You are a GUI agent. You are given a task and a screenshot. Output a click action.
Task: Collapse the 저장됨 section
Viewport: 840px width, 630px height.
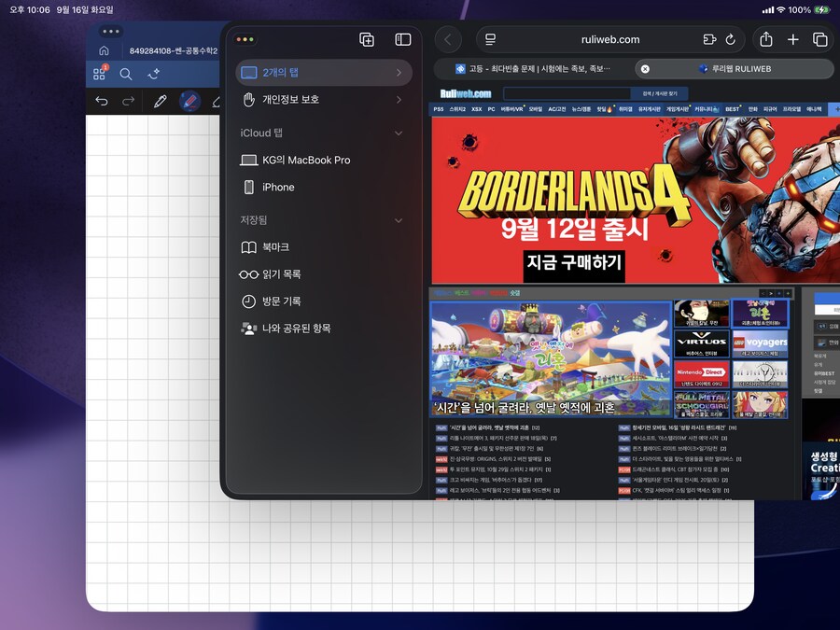pyautogui.click(x=399, y=220)
